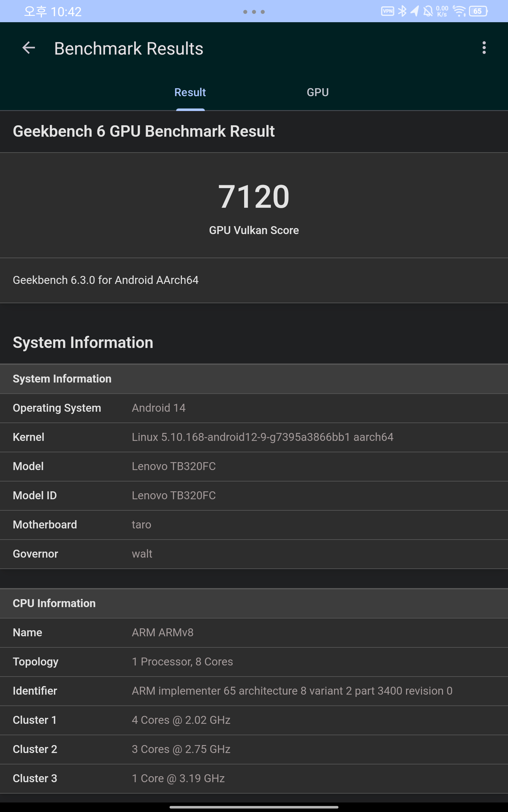Tap the ARM implementer 65 identifier value
This screenshot has width=508, height=812.
point(292,691)
